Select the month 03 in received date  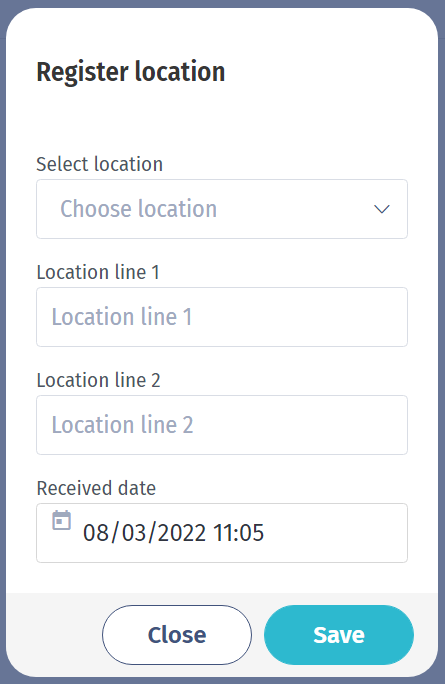tap(134, 533)
